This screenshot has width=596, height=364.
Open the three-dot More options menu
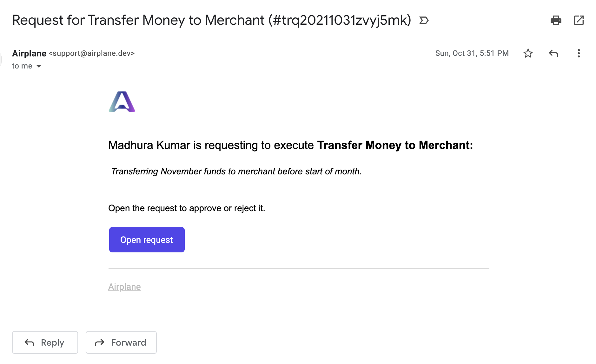click(x=579, y=53)
